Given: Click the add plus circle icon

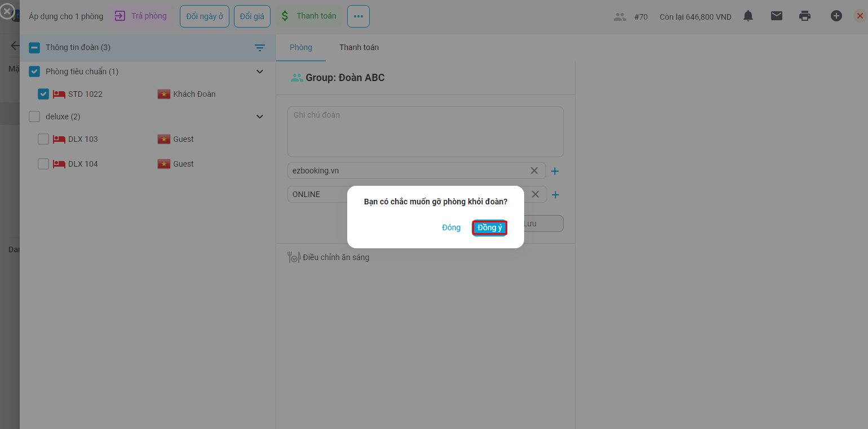Looking at the screenshot, I should pyautogui.click(x=836, y=16).
